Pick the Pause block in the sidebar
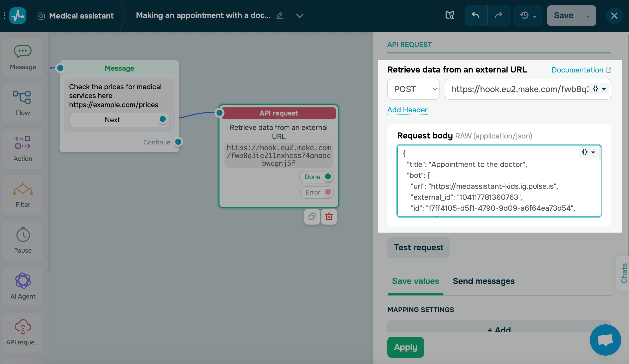Screen dimensions: 629x364 (x=23, y=241)
